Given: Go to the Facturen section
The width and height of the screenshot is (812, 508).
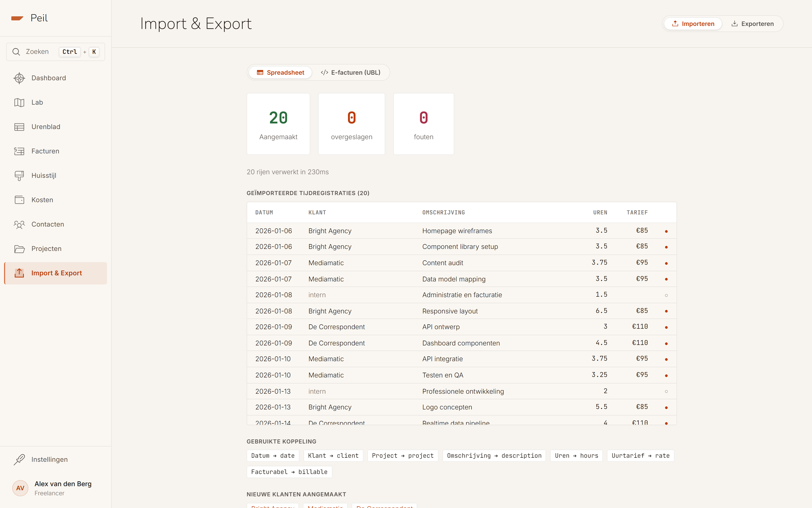Looking at the screenshot, I should click(x=56, y=151).
